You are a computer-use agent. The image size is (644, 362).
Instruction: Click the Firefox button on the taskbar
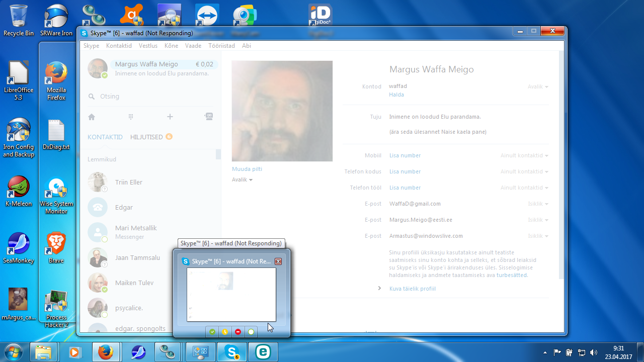[105, 352]
